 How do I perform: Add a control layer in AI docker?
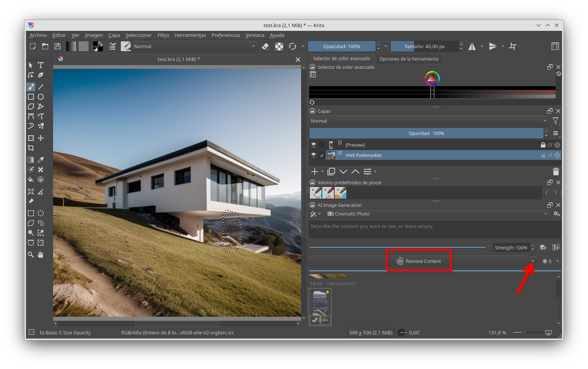[543, 247]
